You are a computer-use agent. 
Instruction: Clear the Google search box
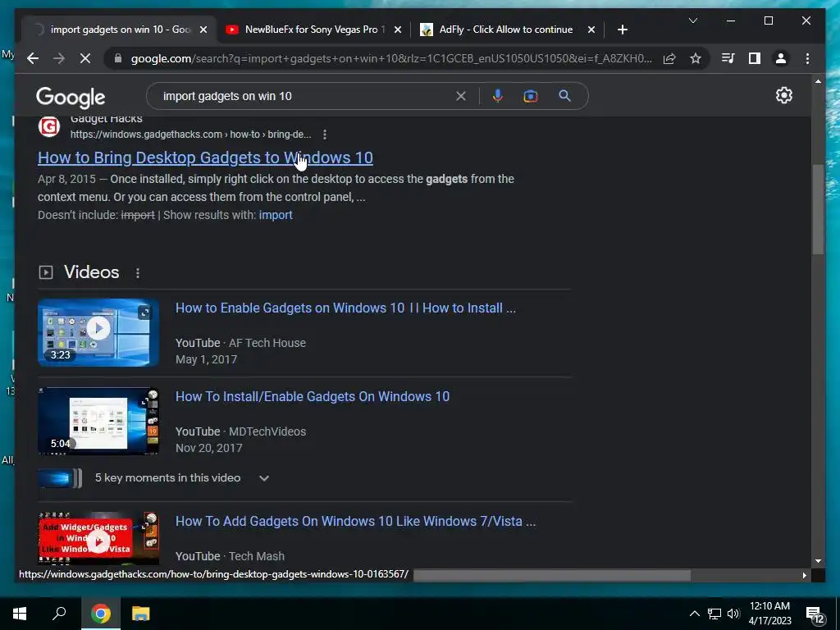pyautogui.click(x=461, y=96)
